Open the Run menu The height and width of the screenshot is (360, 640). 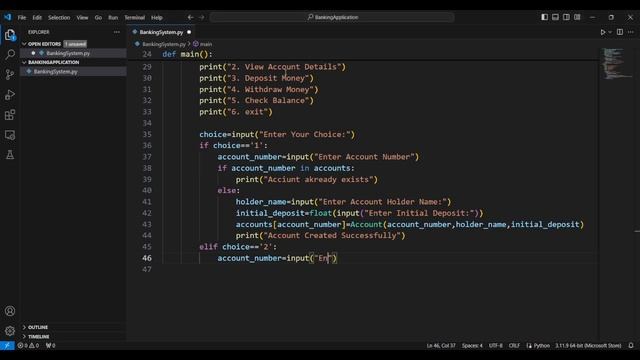pyautogui.click(x=113, y=17)
